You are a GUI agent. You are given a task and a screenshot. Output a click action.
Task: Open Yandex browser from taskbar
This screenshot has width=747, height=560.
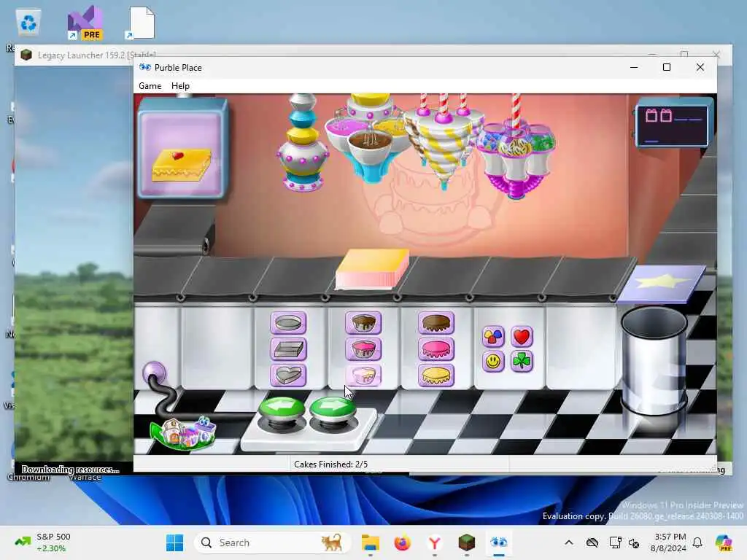tap(435, 542)
